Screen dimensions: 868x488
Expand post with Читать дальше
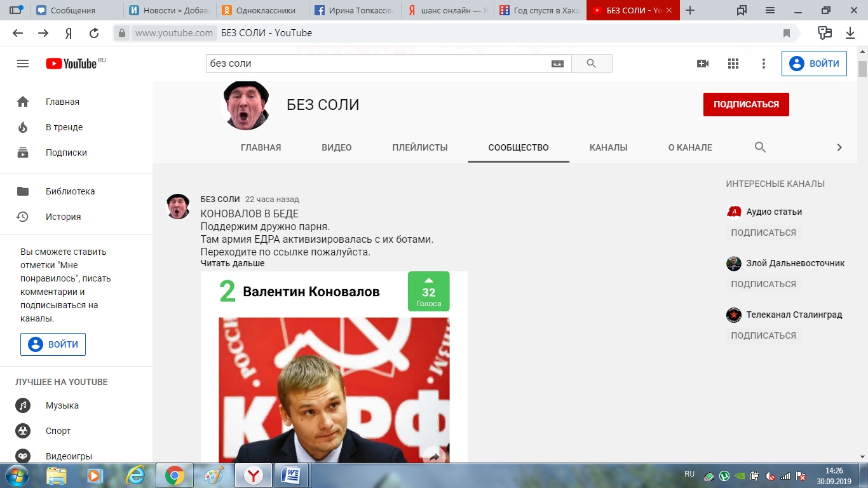pyautogui.click(x=233, y=263)
